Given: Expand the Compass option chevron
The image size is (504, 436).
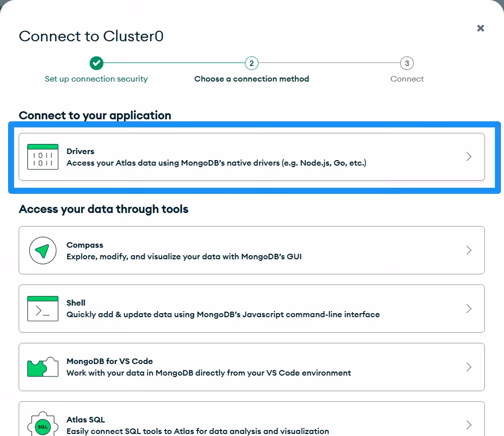Looking at the screenshot, I should pos(469,250).
